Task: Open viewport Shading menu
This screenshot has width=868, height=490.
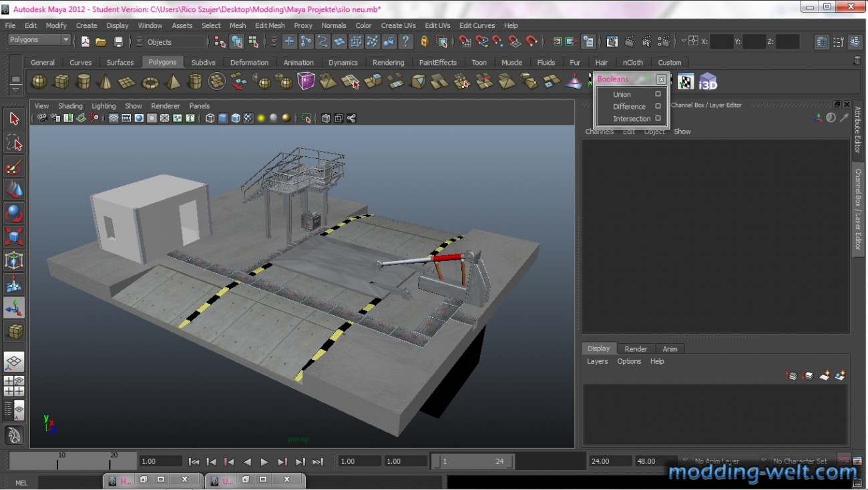Action: (70, 105)
